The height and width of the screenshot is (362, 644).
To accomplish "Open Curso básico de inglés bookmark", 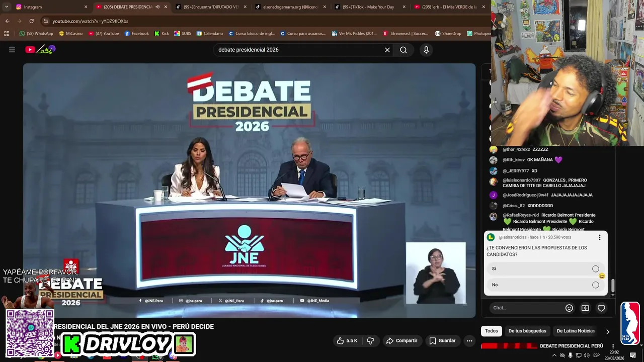I will (252, 34).
